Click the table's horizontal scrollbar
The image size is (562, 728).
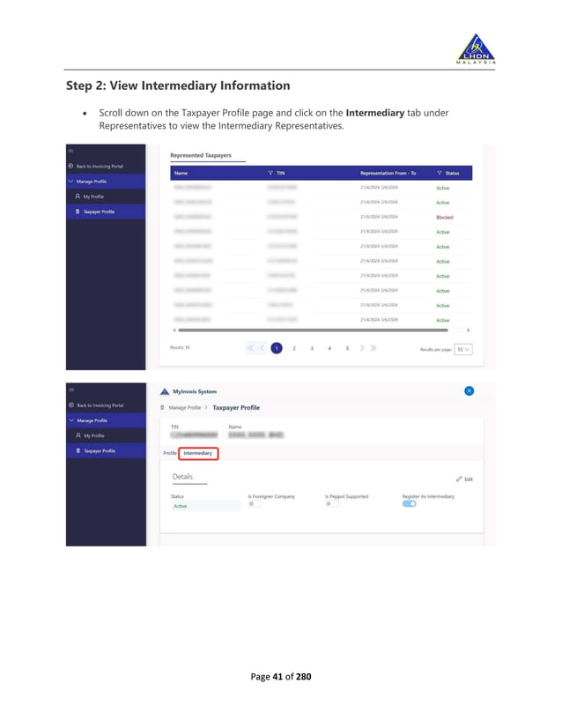pos(314,331)
